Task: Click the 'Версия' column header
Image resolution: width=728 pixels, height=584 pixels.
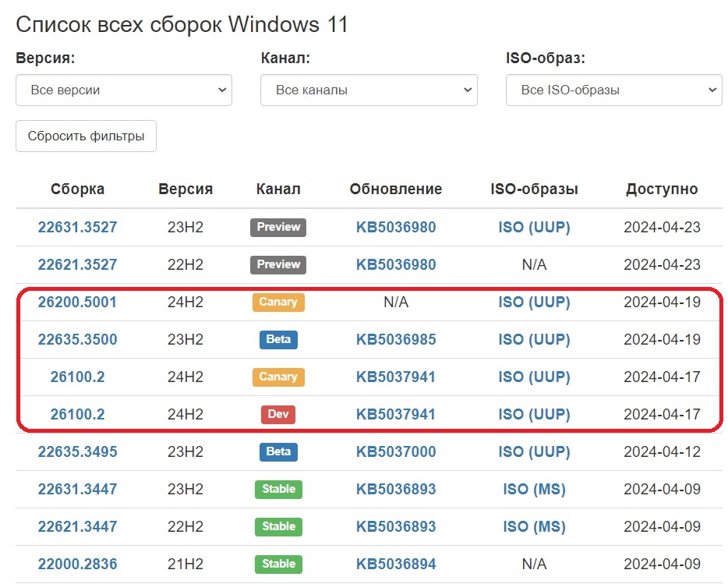Action: (x=186, y=189)
